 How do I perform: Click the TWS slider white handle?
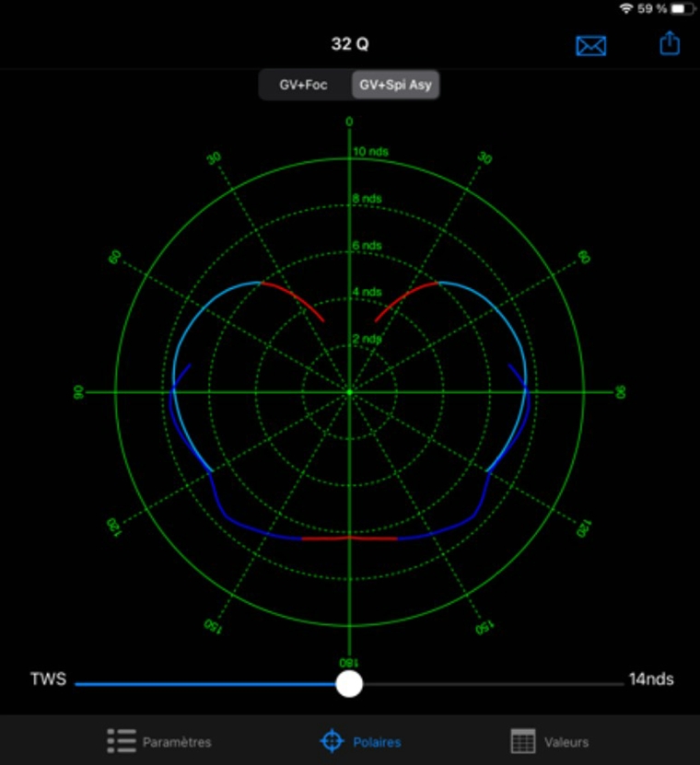[x=349, y=683]
